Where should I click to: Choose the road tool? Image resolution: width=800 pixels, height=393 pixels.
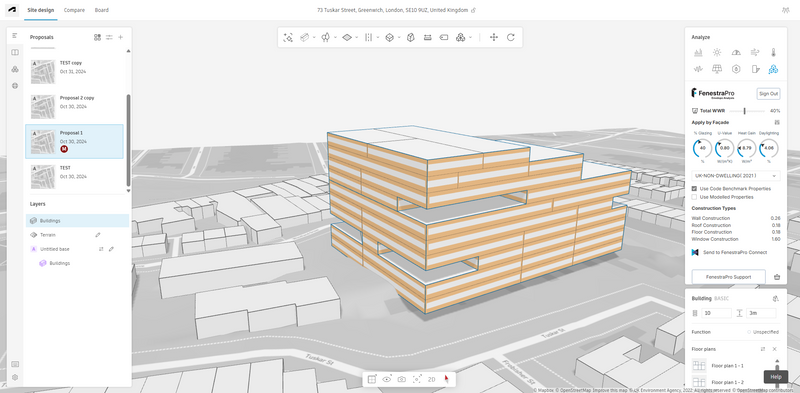click(x=368, y=37)
